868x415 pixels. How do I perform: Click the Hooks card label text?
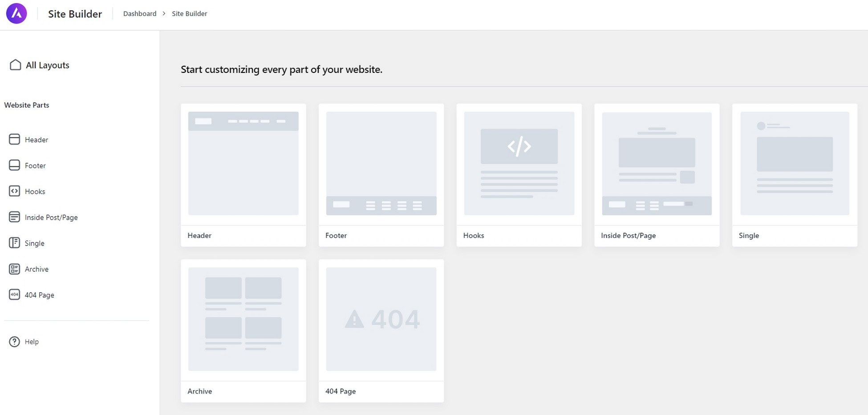(x=474, y=235)
